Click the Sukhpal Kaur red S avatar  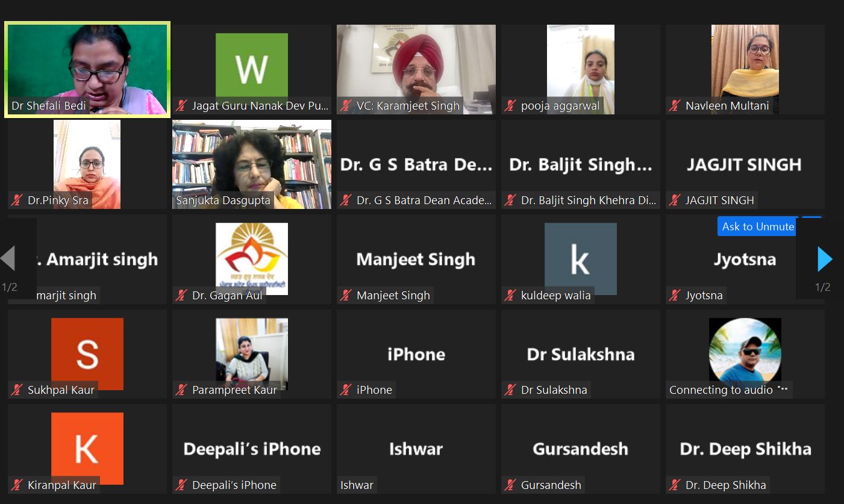[87, 354]
